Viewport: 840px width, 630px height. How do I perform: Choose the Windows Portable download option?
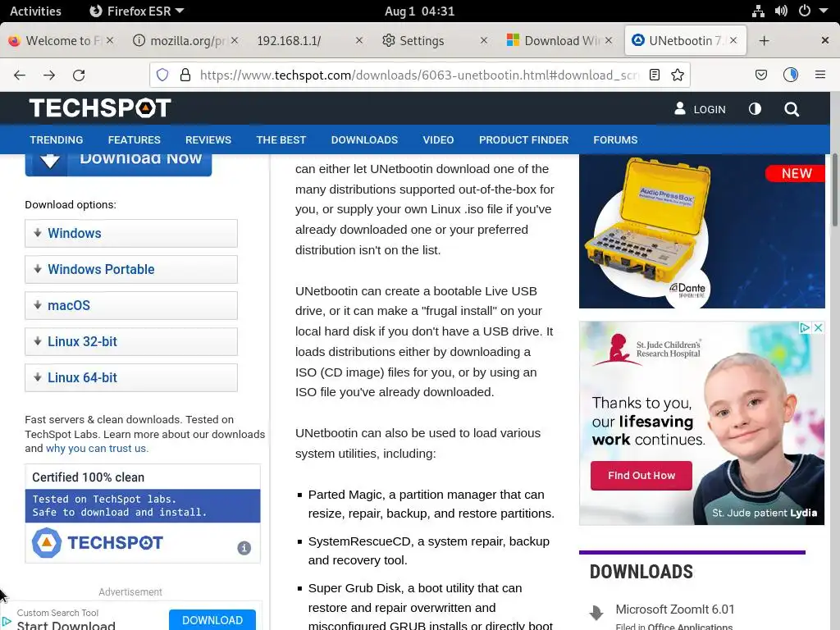click(131, 269)
